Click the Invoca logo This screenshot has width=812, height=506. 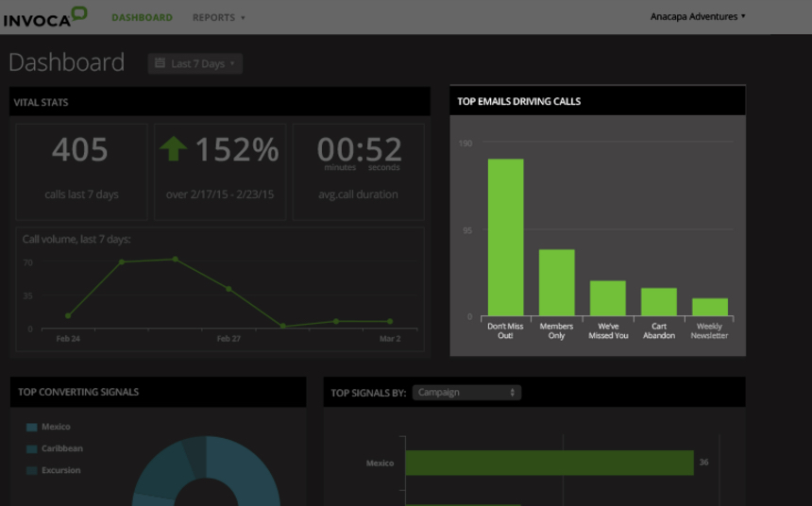click(x=45, y=17)
